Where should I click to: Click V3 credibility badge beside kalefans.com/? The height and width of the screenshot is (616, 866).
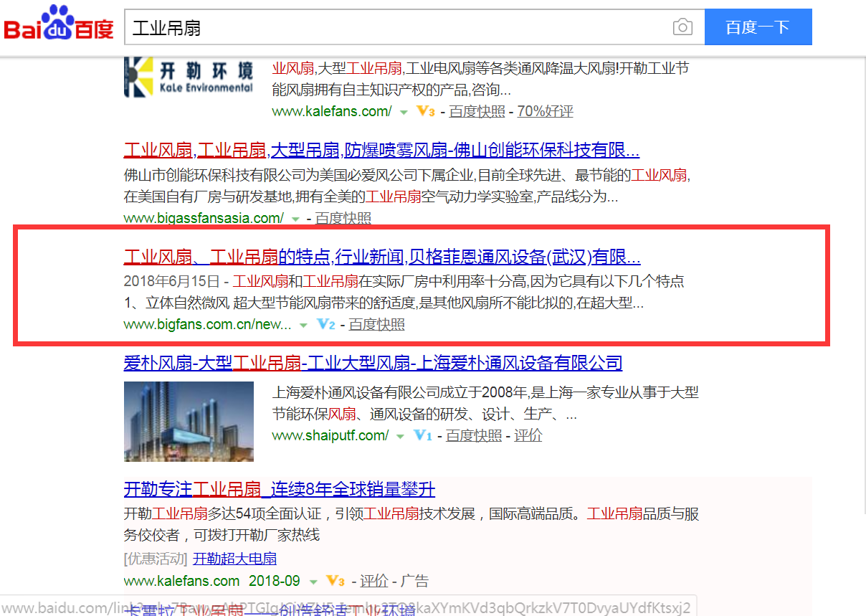pos(426,111)
